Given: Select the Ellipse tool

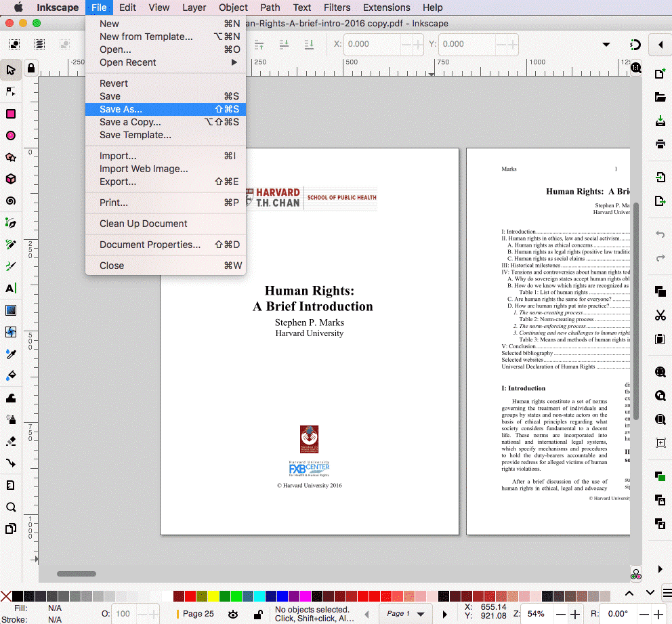Looking at the screenshot, I should [x=11, y=136].
